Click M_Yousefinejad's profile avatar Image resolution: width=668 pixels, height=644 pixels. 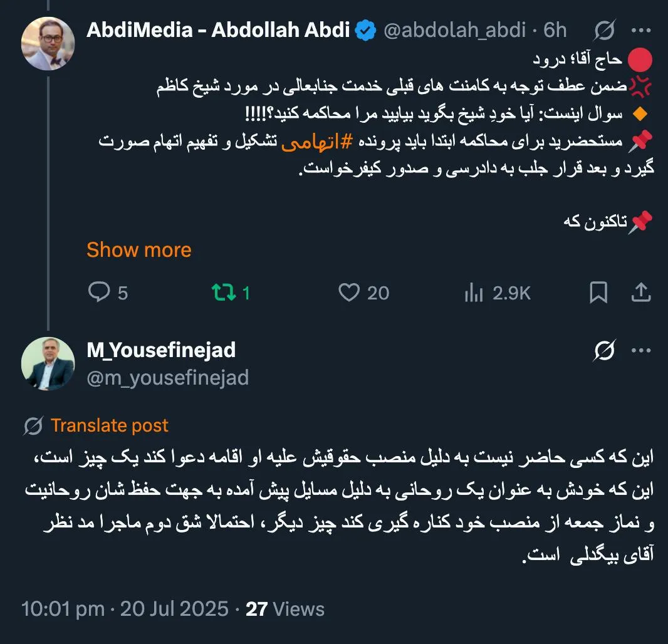tap(48, 363)
